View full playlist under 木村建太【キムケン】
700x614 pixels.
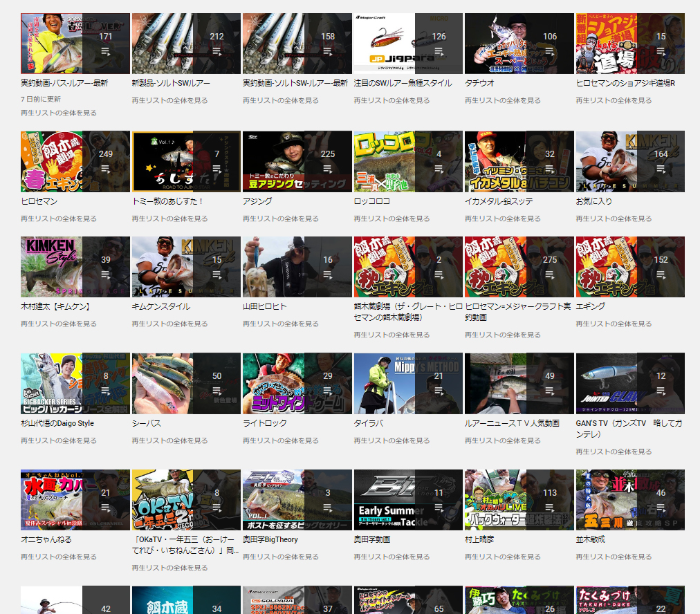[x=59, y=324]
